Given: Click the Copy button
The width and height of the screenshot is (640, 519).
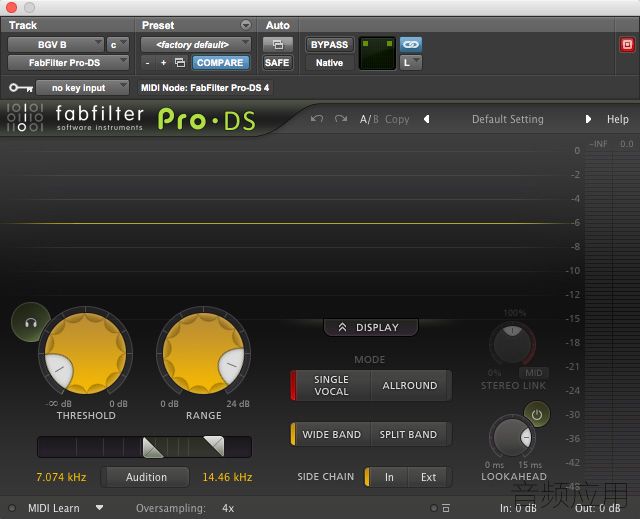Looking at the screenshot, I should click(x=397, y=119).
